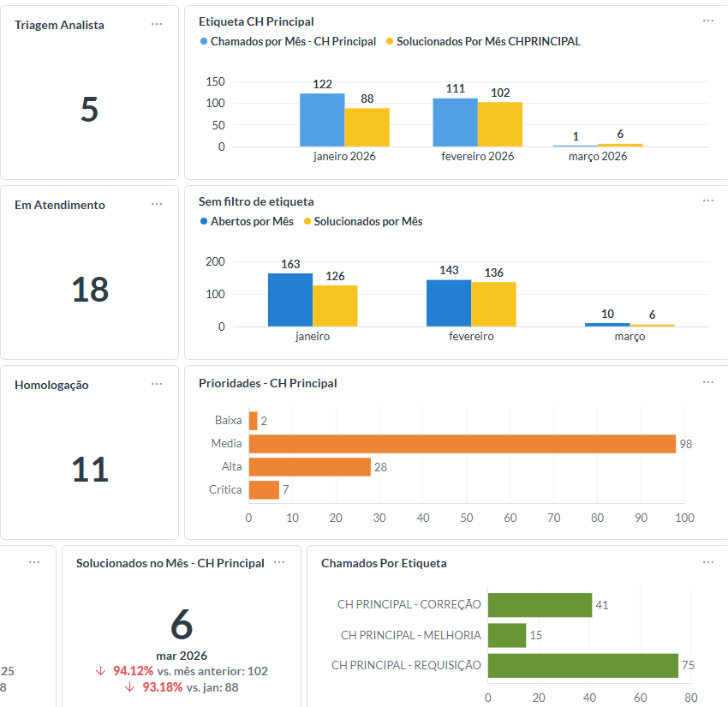Open Sem filtro de etiqueta ellipsis menu
728x707 pixels.
coord(708,201)
